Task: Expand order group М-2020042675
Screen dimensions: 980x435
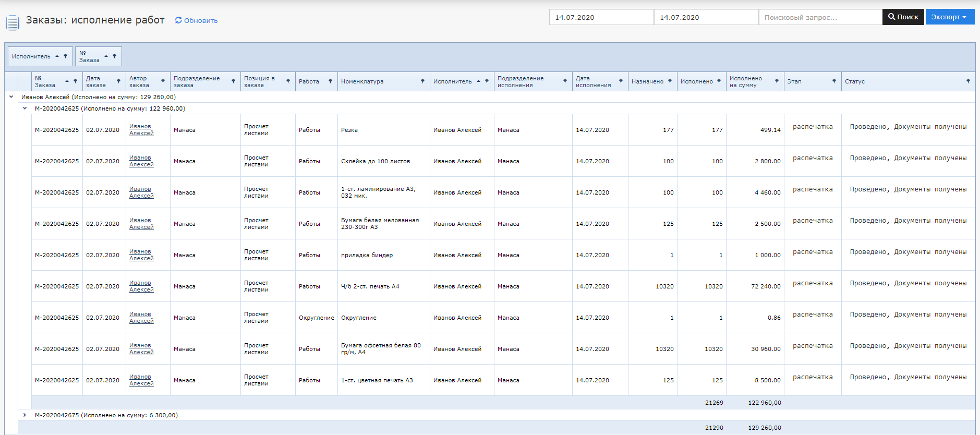Action: click(25, 415)
